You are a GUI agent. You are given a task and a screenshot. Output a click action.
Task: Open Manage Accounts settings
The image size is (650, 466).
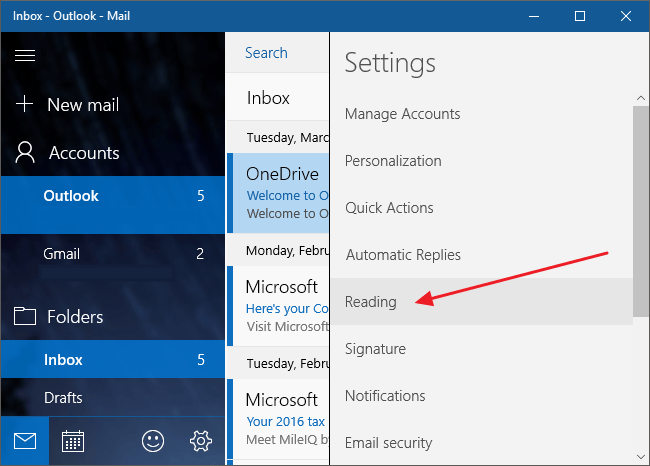click(x=402, y=114)
